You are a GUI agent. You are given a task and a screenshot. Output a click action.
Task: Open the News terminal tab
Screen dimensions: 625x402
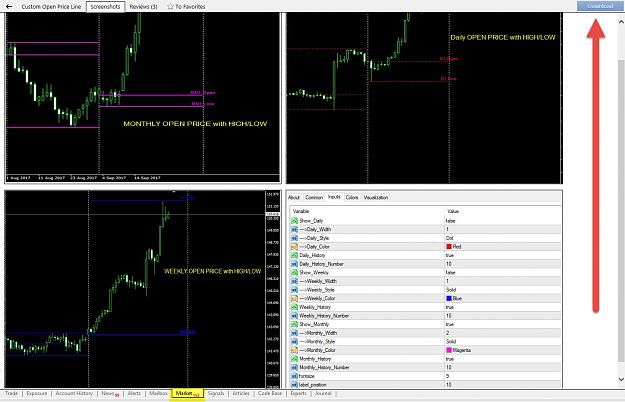pyautogui.click(x=110, y=393)
